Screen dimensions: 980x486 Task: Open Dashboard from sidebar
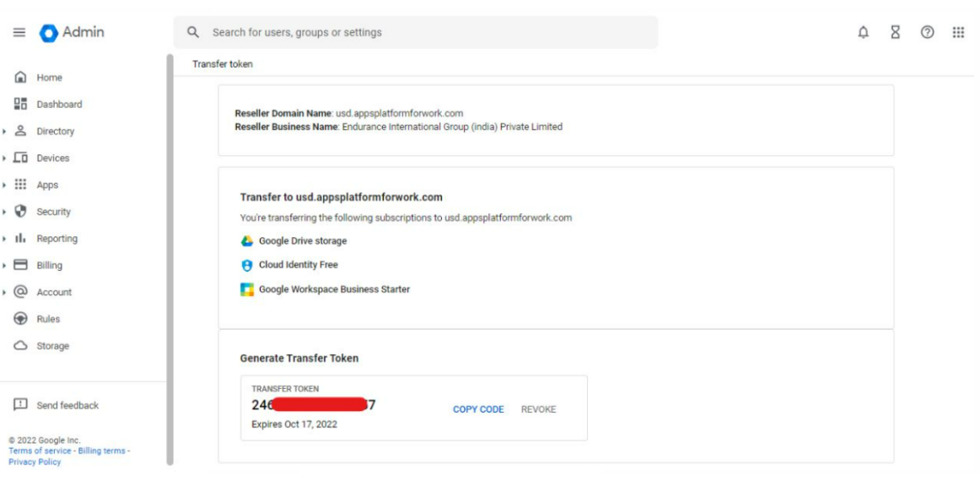pos(59,105)
